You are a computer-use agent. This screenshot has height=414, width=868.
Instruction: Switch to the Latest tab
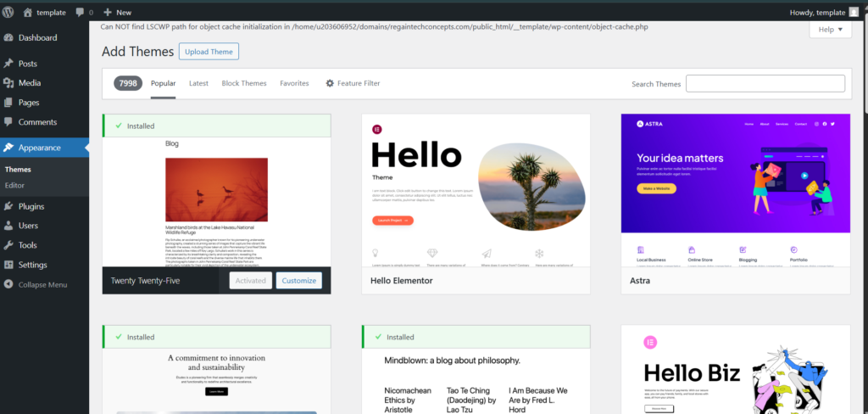pos(198,83)
